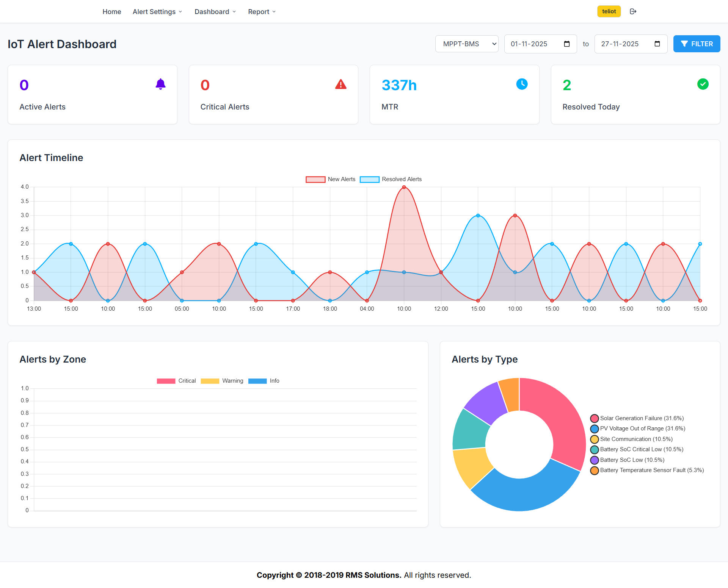
Task: Open the start date calendar picker icon
Action: pyautogui.click(x=567, y=44)
